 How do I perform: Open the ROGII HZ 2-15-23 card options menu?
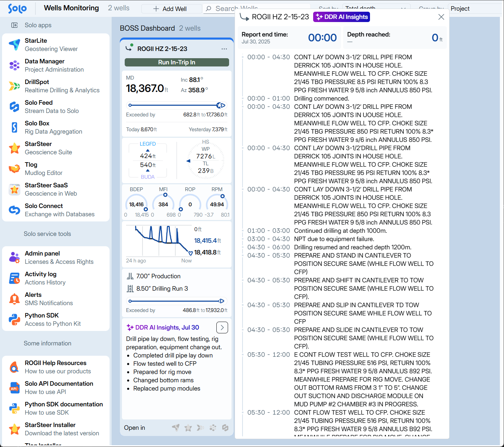coord(224,49)
